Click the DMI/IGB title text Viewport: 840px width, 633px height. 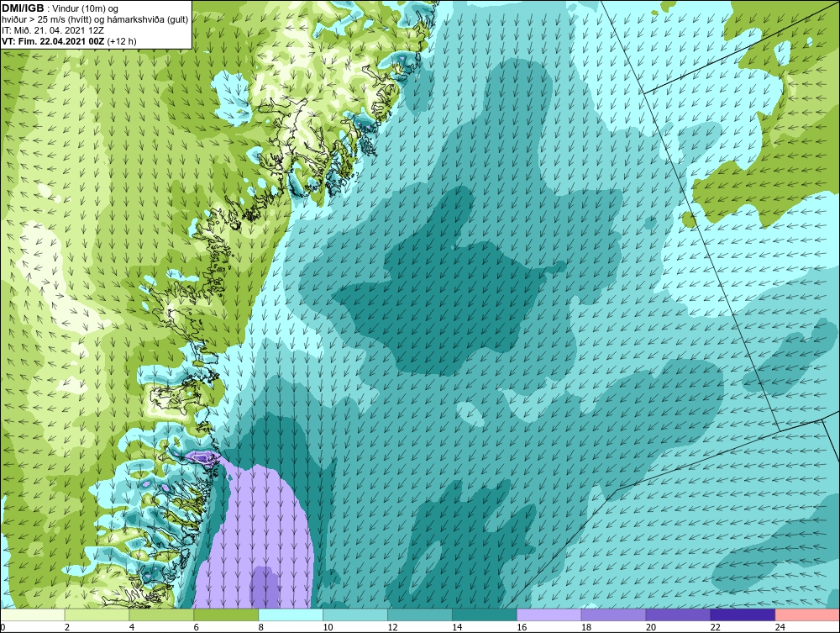[23, 8]
